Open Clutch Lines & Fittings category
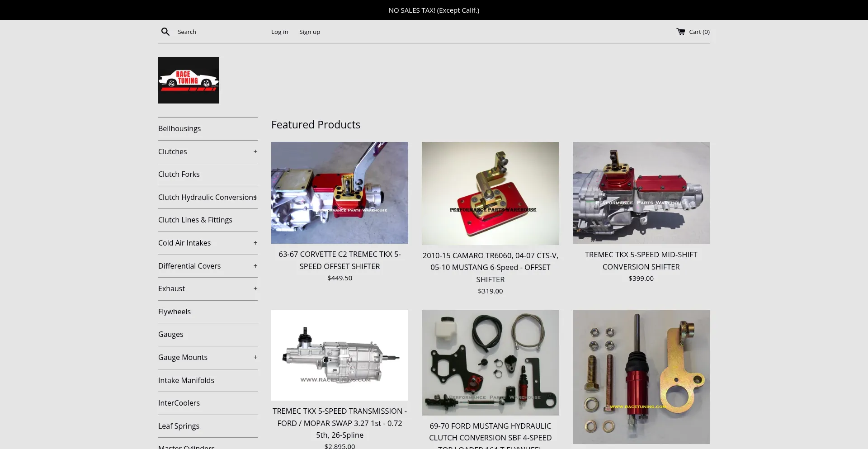868x449 pixels. click(x=195, y=220)
